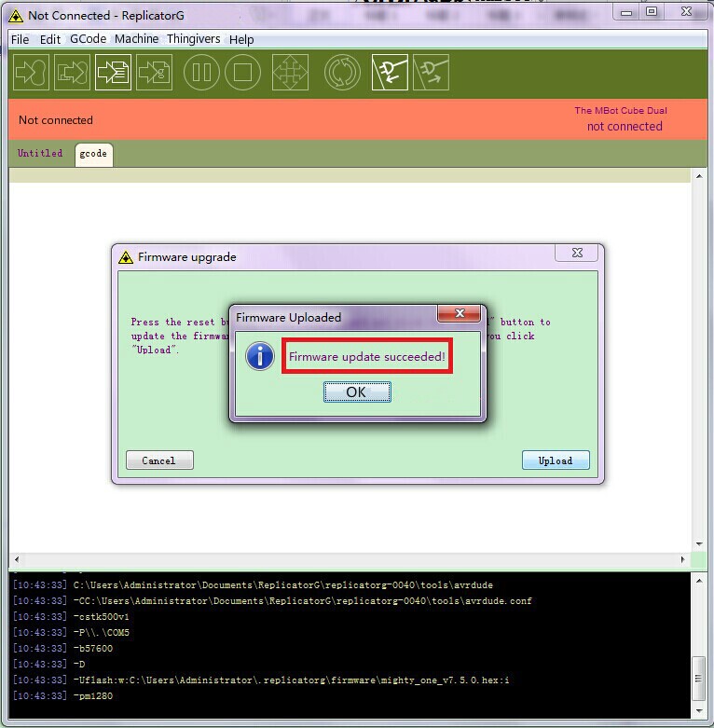The width and height of the screenshot is (714, 728).
Task: Click 'The MBot Cube Dual' machine label
Action: pos(621,111)
